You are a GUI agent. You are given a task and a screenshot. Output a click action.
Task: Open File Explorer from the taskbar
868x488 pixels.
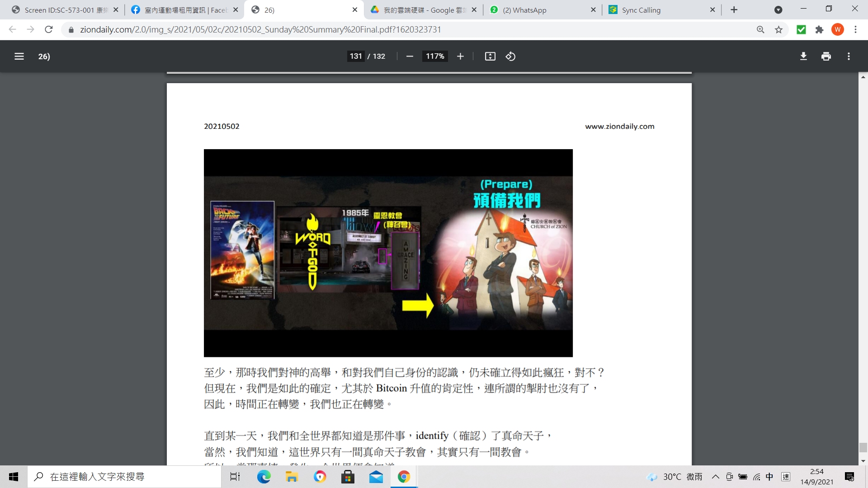click(x=292, y=477)
